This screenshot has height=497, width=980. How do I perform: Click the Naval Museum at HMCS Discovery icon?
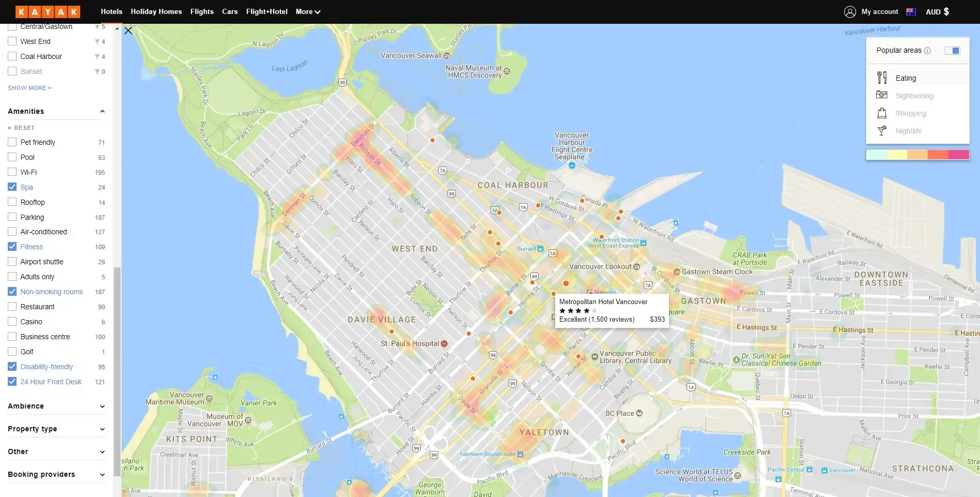click(507, 71)
